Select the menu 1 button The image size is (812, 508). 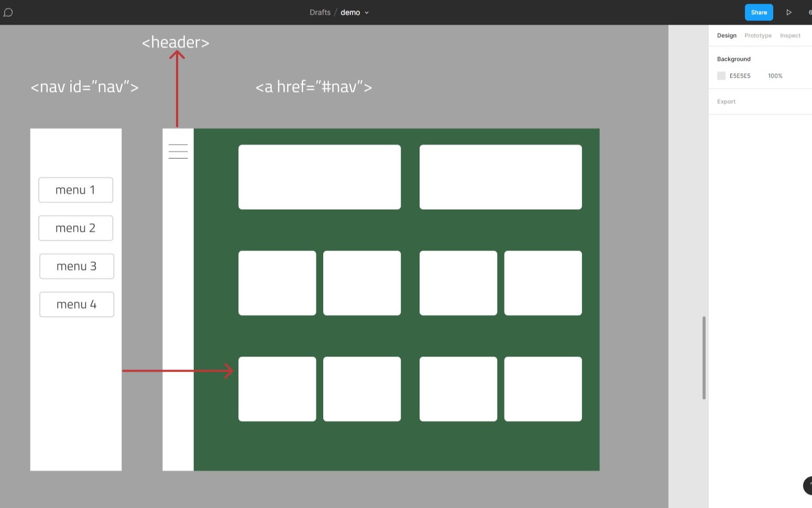(x=75, y=190)
